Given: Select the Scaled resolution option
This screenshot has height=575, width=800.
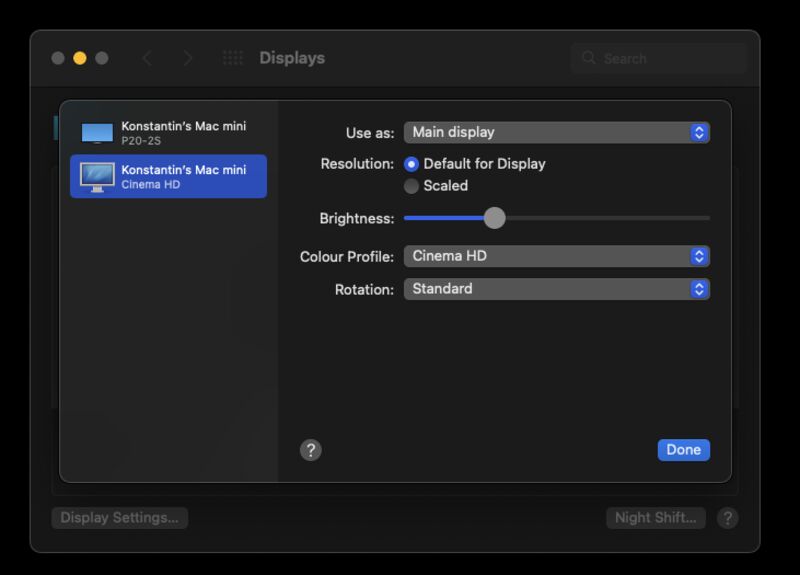Looking at the screenshot, I should point(411,186).
